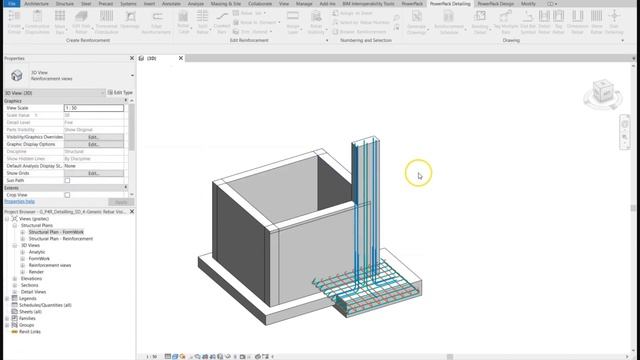The image size is (640, 360).
Task: Click the Properties panel vertical scrollbar
Action: coord(131,127)
